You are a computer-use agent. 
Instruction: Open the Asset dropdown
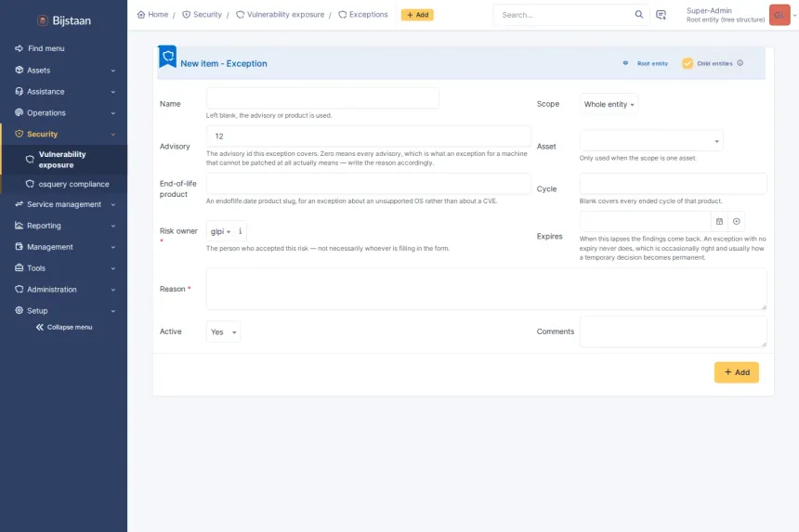click(650, 140)
